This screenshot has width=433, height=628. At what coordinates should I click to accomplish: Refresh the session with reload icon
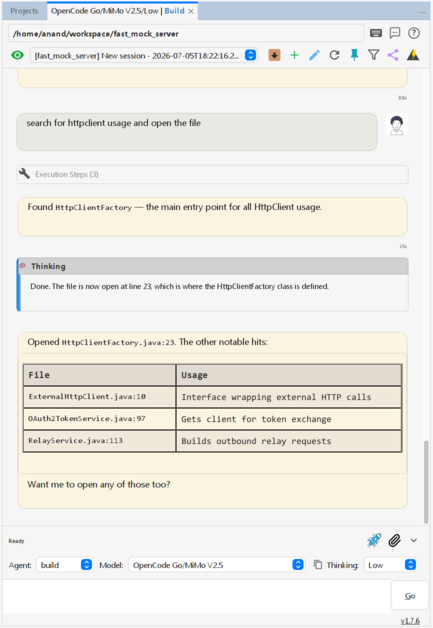334,55
